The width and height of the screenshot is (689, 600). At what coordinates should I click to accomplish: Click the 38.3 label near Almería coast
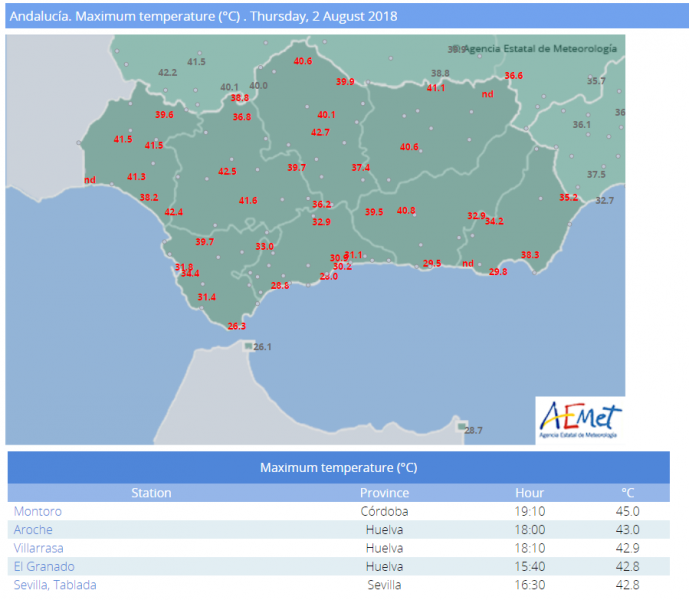(530, 255)
